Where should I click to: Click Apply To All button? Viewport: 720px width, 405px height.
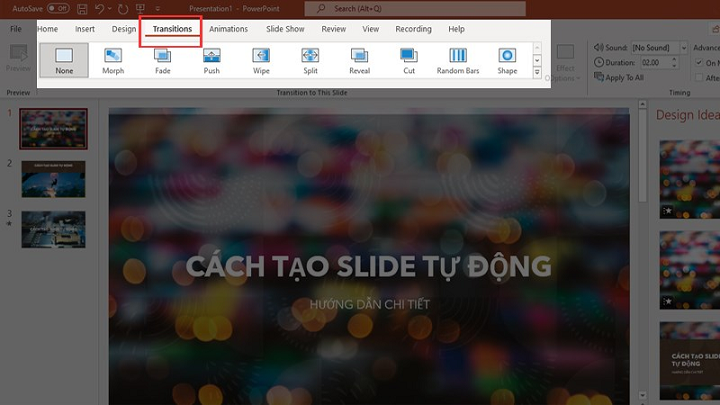619,78
